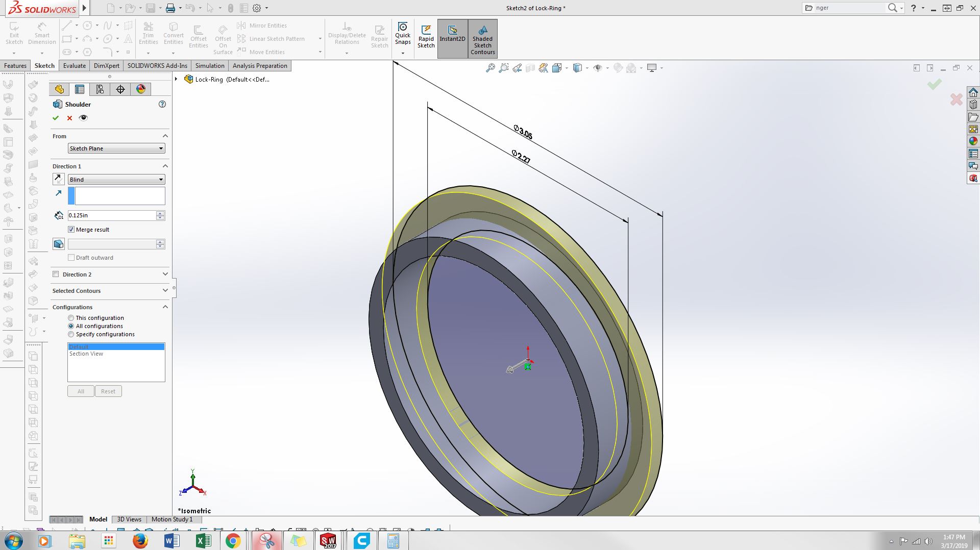Viewport: 980px width, 550px height.
Task: Click the Save icon in the top toolbar
Action: coord(150,8)
